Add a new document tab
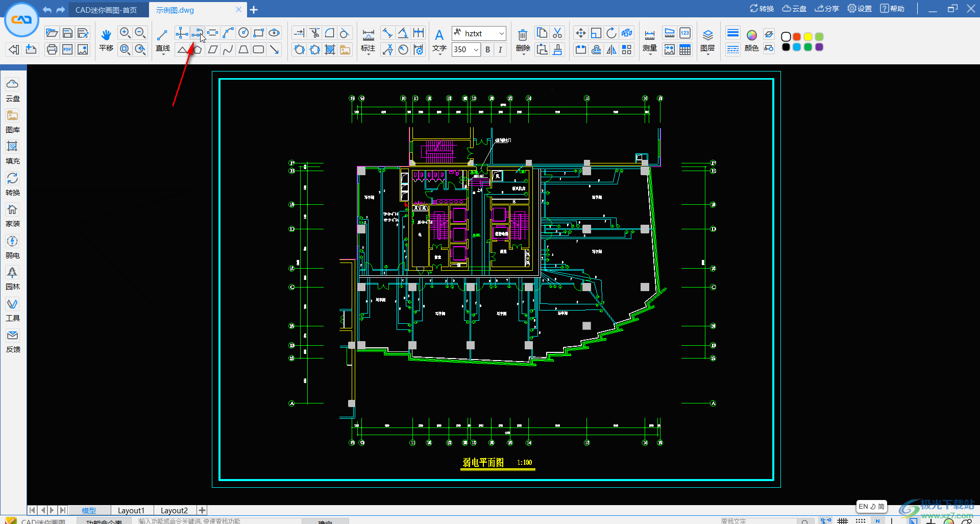This screenshot has width=980, height=524. point(254,10)
